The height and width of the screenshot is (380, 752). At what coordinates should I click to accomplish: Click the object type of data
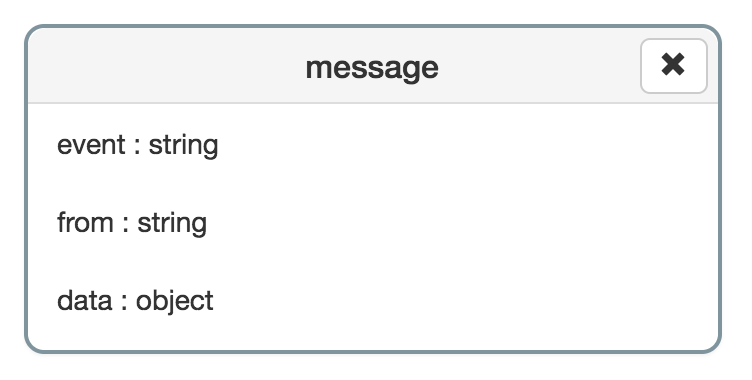175,302
